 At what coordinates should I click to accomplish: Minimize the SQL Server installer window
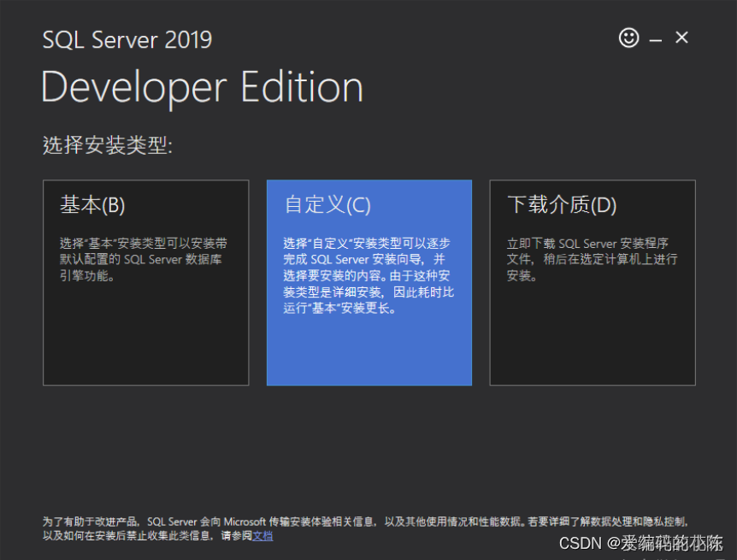[656, 40]
